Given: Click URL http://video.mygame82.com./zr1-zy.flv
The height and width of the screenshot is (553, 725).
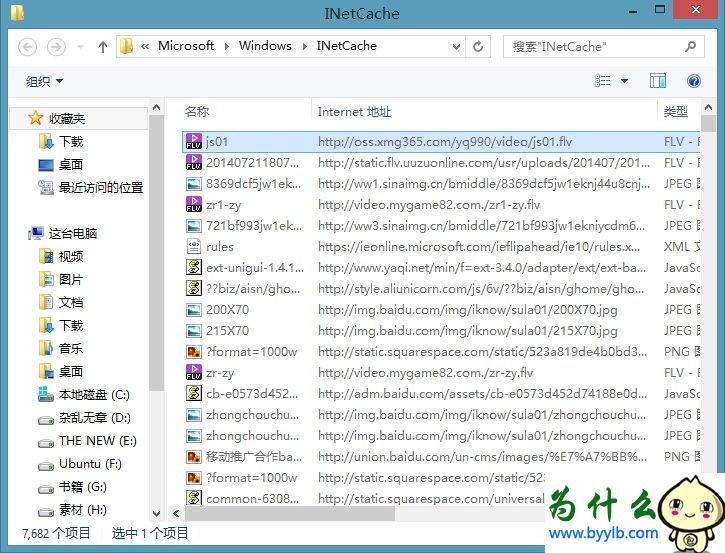Looking at the screenshot, I should [x=429, y=205].
